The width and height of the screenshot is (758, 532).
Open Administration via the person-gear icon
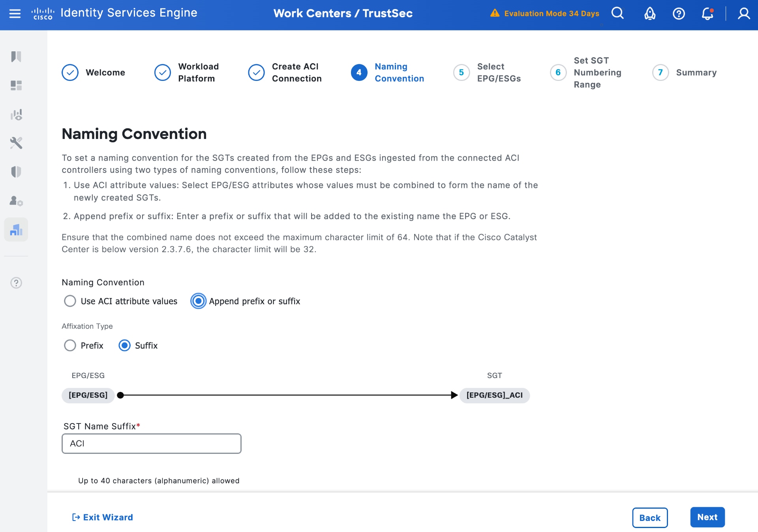click(x=16, y=201)
